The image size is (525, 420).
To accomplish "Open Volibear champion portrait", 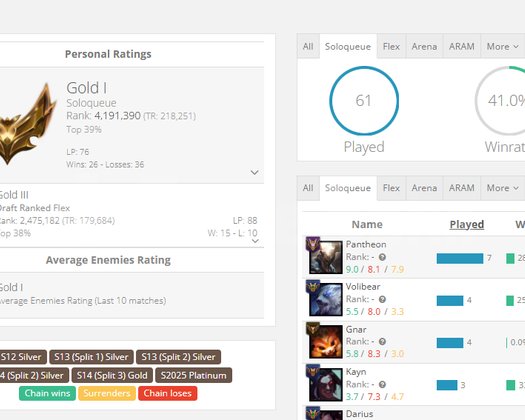I will (326, 299).
